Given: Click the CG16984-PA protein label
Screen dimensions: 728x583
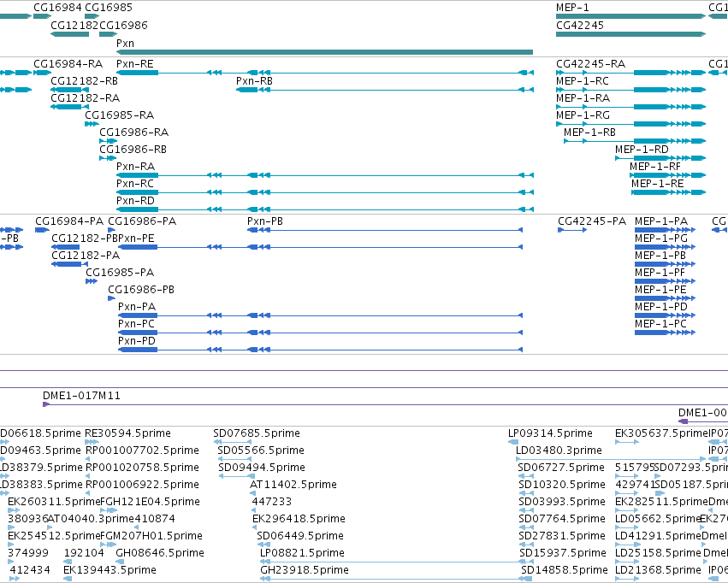Looking at the screenshot, I should (69, 221).
